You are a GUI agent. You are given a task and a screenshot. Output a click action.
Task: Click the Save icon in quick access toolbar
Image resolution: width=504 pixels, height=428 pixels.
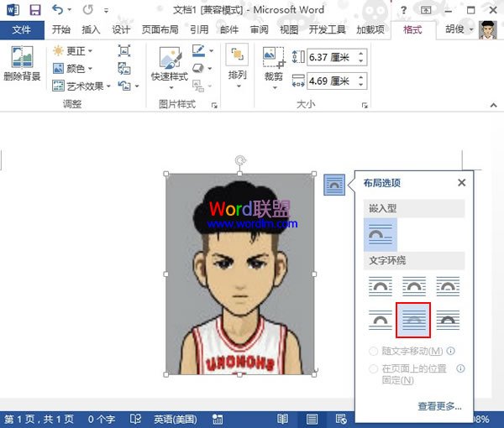coord(34,10)
